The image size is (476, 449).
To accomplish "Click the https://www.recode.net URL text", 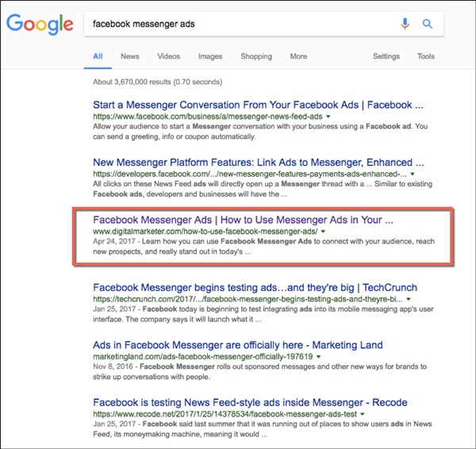I will click(x=225, y=414).
